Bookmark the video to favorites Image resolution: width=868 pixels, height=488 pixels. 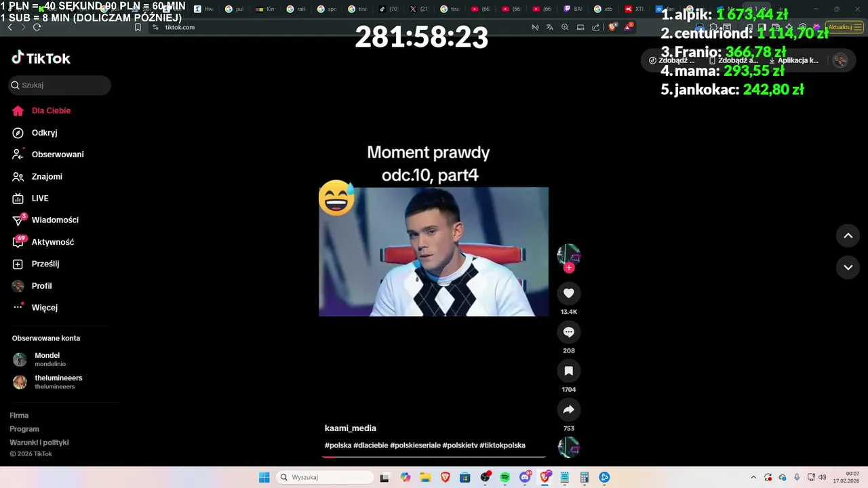click(568, 371)
